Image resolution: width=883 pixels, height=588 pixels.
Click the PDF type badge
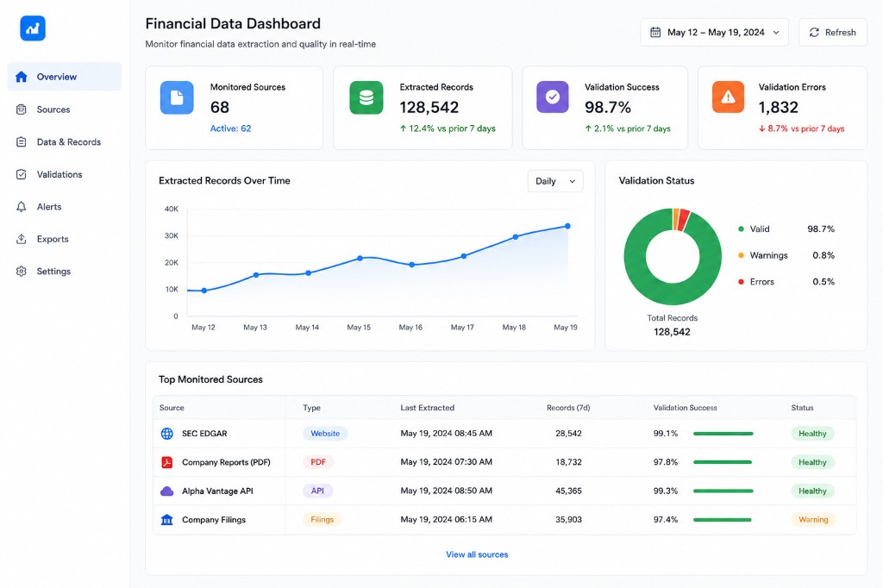click(318, 462)
